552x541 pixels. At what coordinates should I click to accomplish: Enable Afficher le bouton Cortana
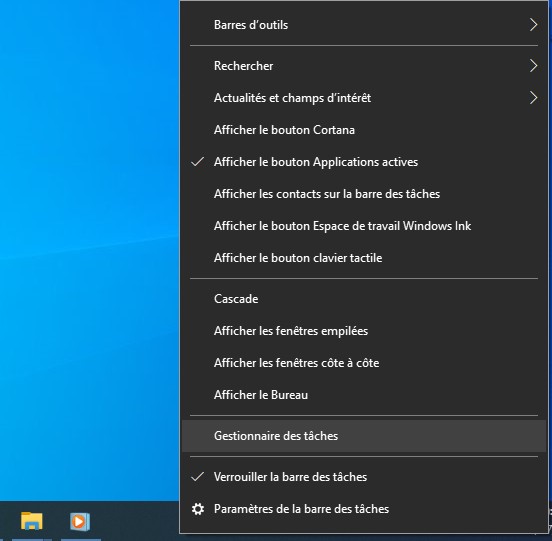point(364,130)
